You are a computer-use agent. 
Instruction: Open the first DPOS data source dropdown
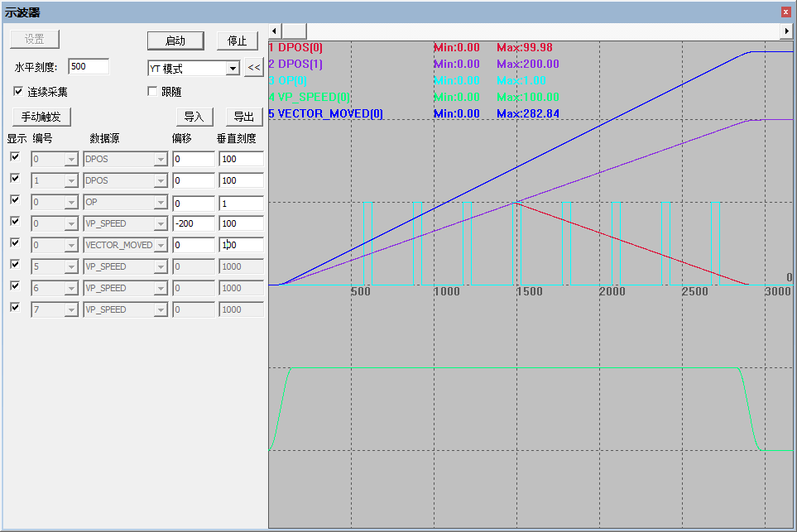[x=161, y=160]
